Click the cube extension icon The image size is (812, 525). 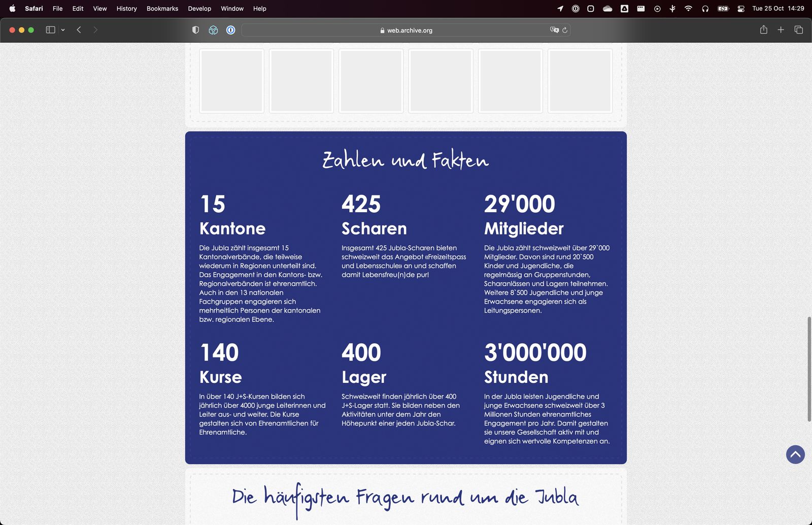(213, 30)
